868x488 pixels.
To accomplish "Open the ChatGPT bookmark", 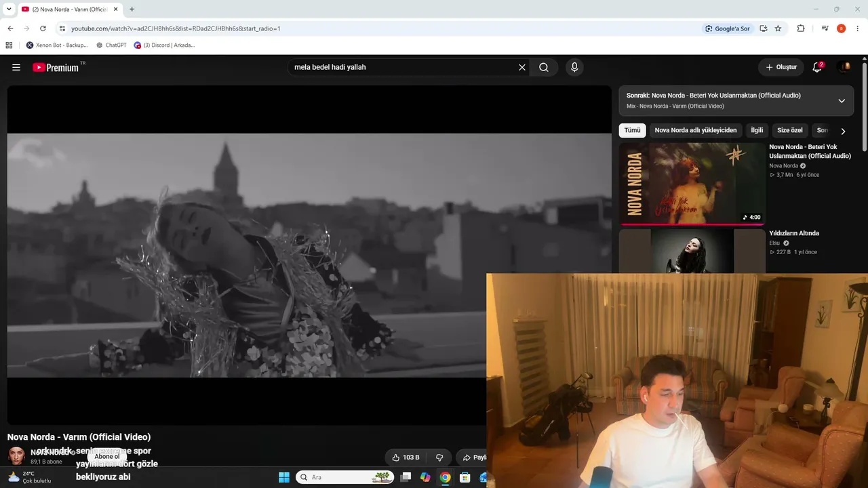I will pyautogui.click(x=111, y=45).
